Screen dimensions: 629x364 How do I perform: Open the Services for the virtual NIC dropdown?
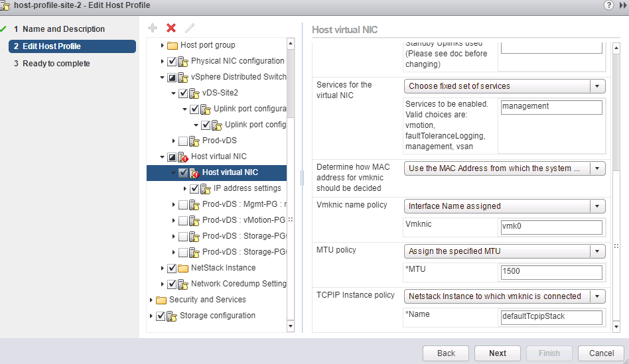[504, 86]
